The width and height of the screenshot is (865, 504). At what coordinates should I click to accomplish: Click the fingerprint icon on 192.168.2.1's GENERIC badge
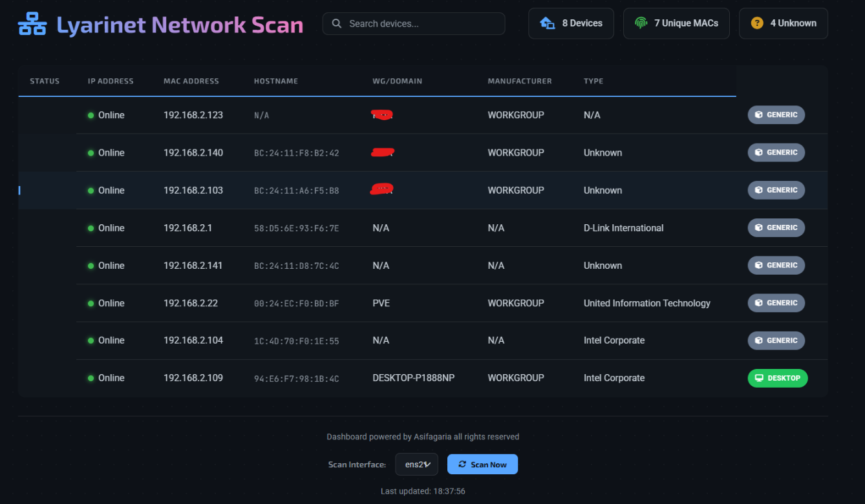click(x=758, y=227)
